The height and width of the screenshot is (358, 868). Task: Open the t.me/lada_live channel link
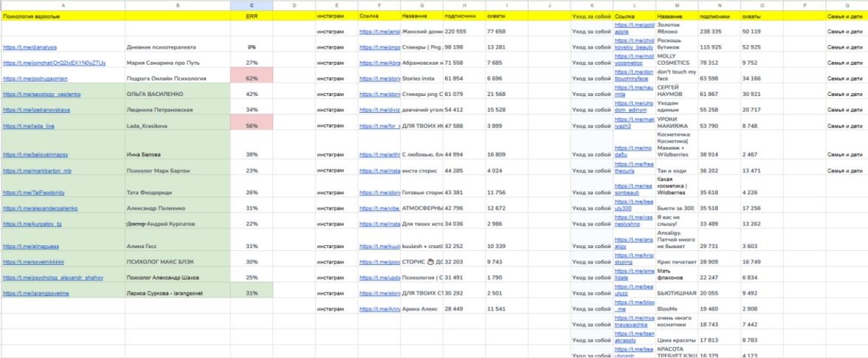click(x=29, y=126)
